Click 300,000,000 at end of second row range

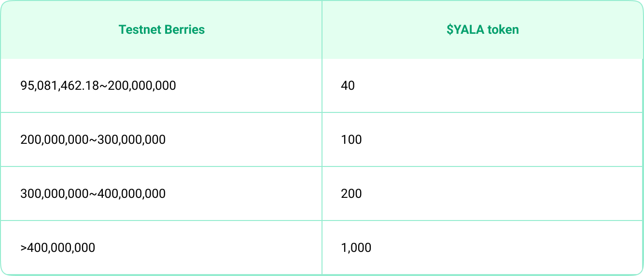tap(132, 140)
